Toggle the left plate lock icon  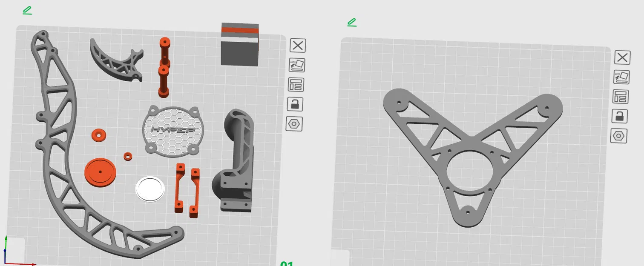click(x=295, y=104)
